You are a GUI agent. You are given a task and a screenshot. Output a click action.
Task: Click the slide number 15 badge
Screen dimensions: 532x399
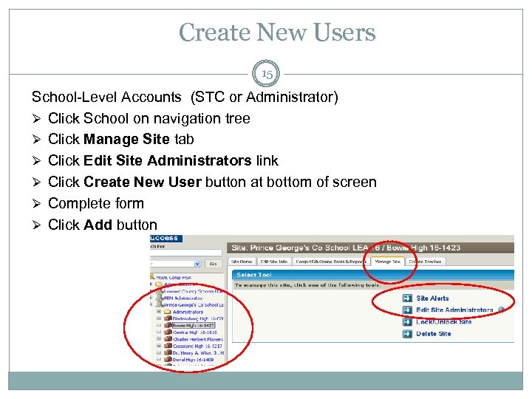pyautogui.click(x=266, y=74)
